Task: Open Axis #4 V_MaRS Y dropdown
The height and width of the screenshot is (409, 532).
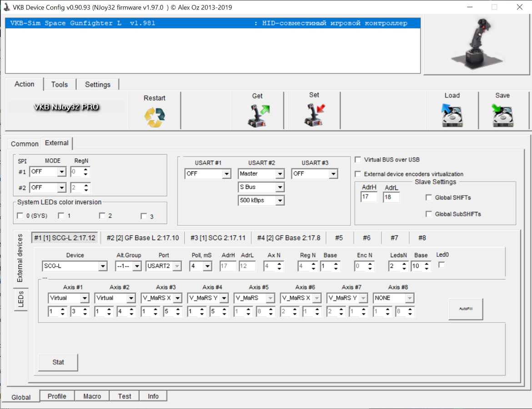Action: pyautogui.click(x=224, y=298)
